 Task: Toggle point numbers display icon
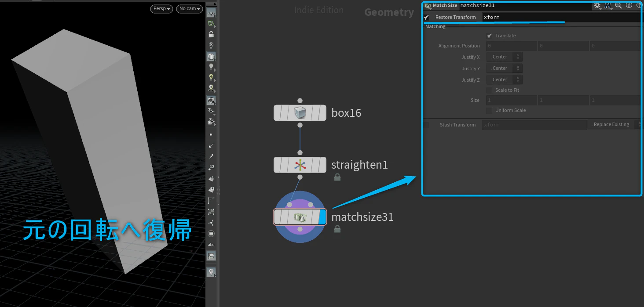coord(211,167)
